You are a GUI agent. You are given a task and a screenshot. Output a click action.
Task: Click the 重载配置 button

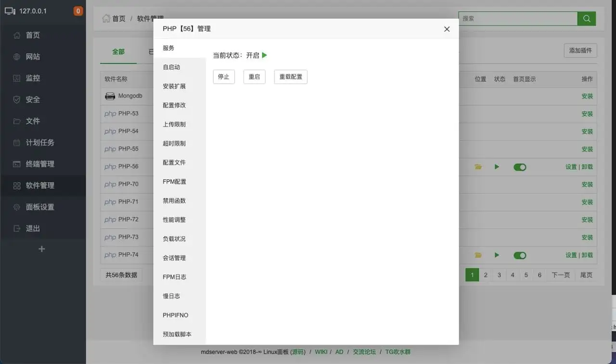tap(291, 77)
